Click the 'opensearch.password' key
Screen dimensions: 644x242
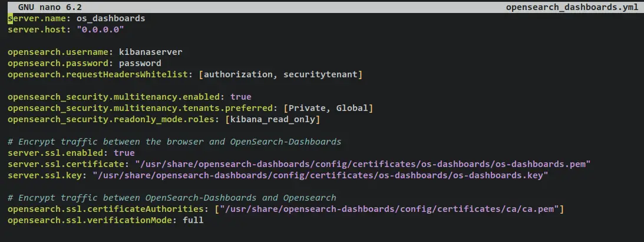click(58, 63)
